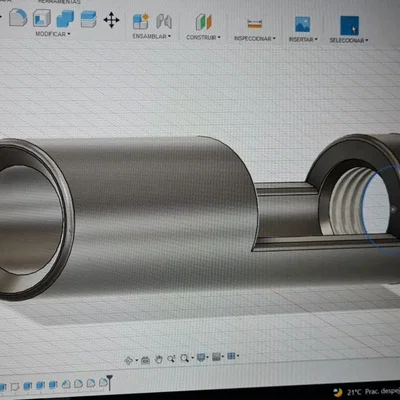Image resolution: width=400 pixels, height=400 pixels.
Task: Switch to the HERRAMIENTAS tab
Action: click(59, 2)
